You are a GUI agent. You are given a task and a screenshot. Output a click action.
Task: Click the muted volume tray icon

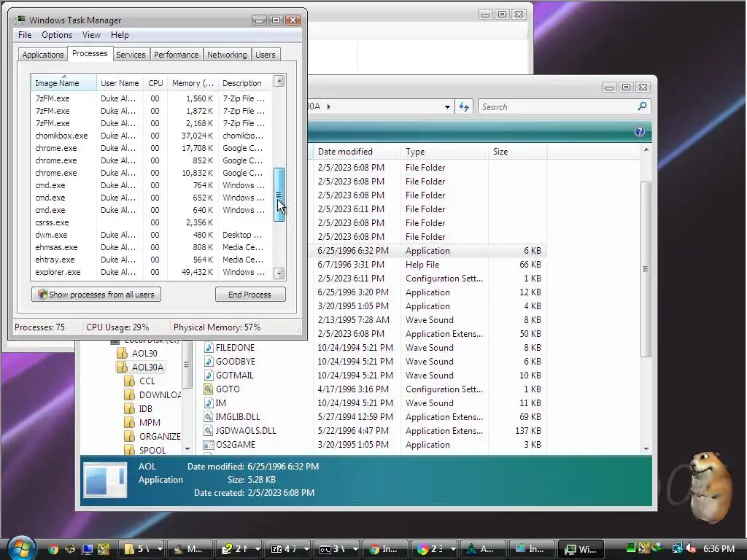691,548
